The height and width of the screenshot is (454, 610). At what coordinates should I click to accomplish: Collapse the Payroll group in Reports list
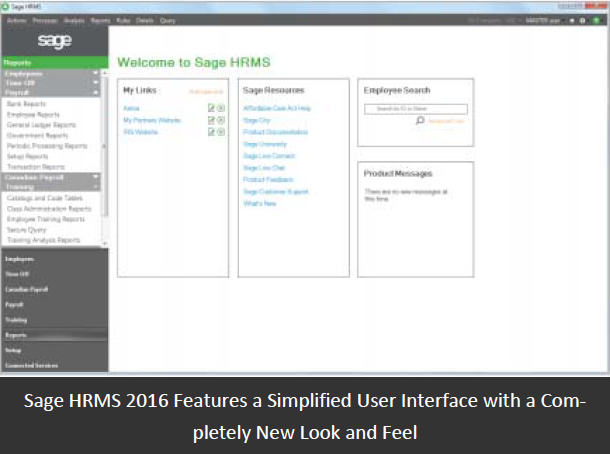coord(51,93)
